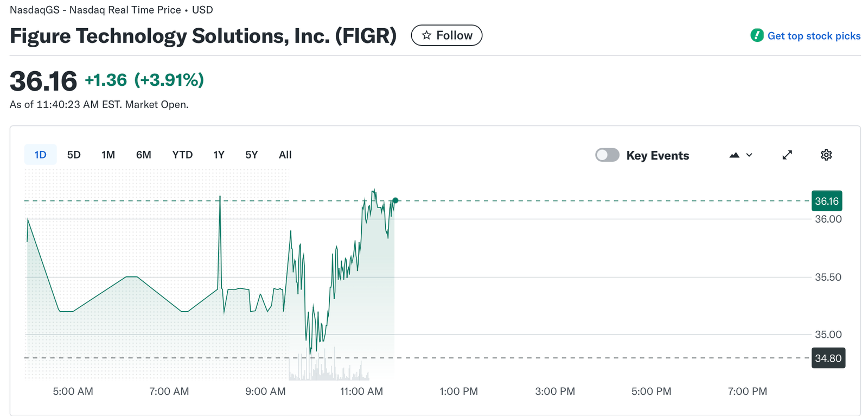The image size is (868, 416).
Task: Show the 5Y chart range
Action: click(x=251, y=155)
